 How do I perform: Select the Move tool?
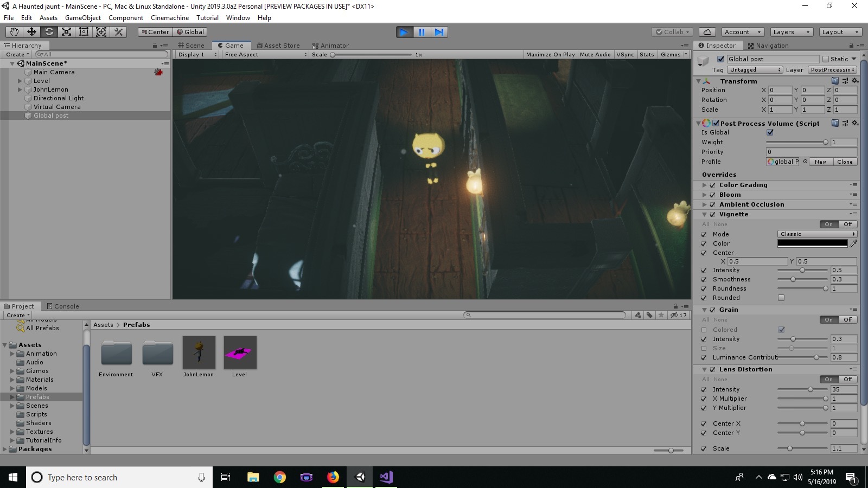tap(31, 32)
